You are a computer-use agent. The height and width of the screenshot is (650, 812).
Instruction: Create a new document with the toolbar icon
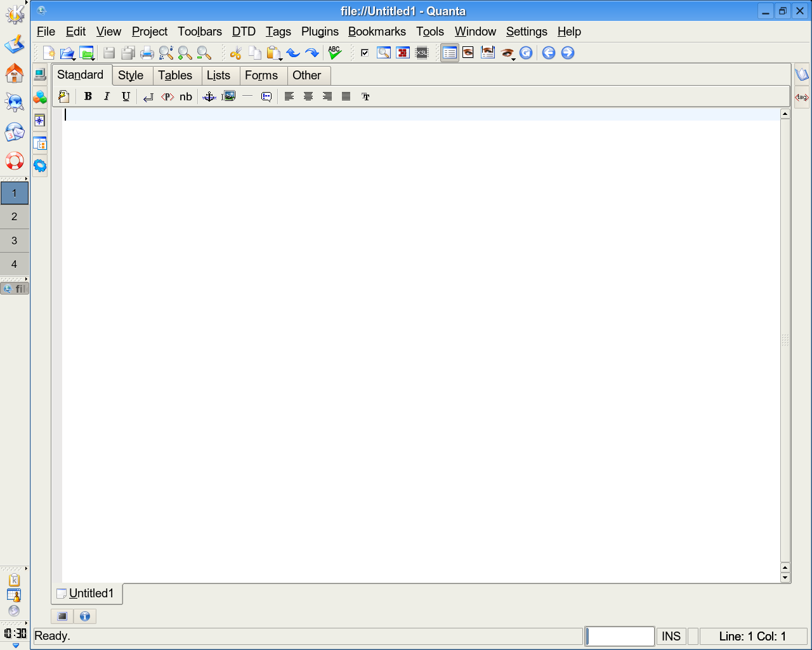coord(49,53)
